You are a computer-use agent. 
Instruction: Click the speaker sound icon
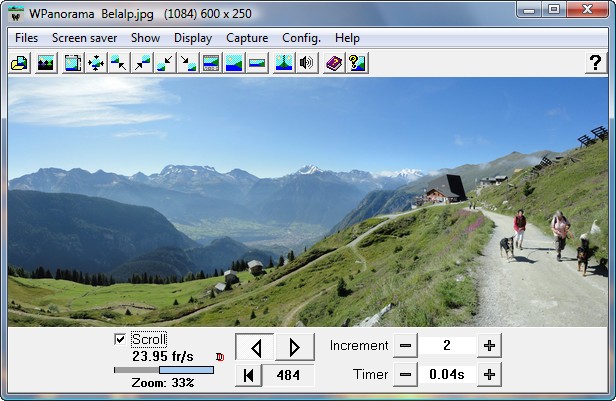coord(306,63)
